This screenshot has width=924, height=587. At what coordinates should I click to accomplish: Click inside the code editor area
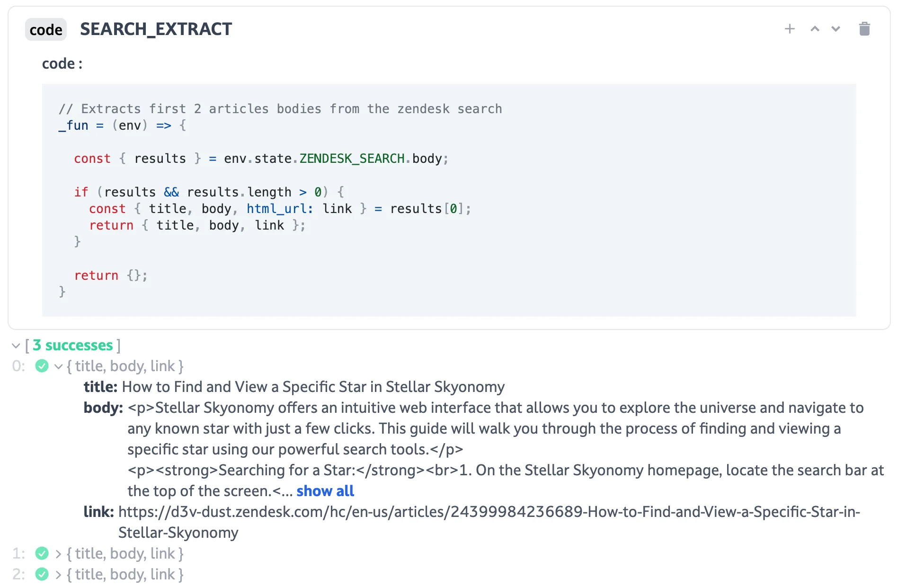click(x=450, y=199)
